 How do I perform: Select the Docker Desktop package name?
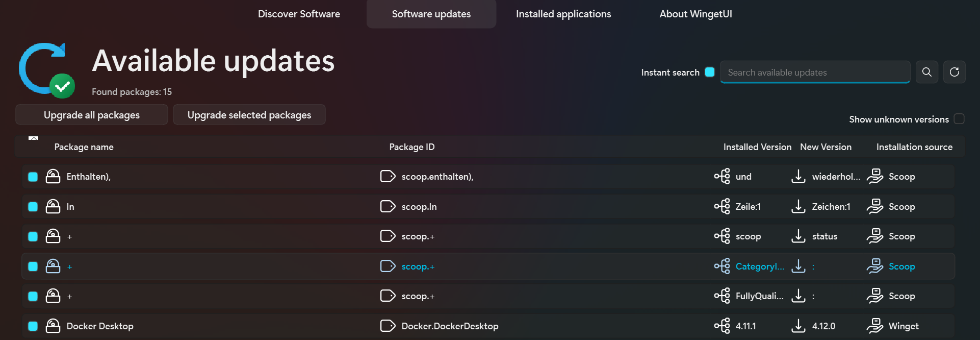click(x=100, y=326)
